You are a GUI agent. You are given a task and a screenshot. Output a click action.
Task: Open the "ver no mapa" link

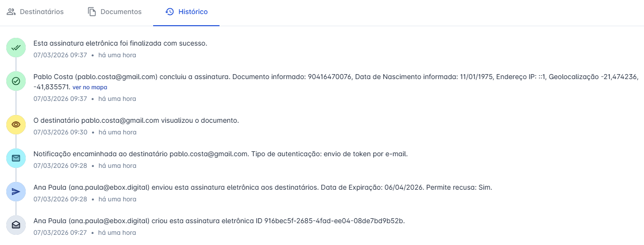click(90, 87)
